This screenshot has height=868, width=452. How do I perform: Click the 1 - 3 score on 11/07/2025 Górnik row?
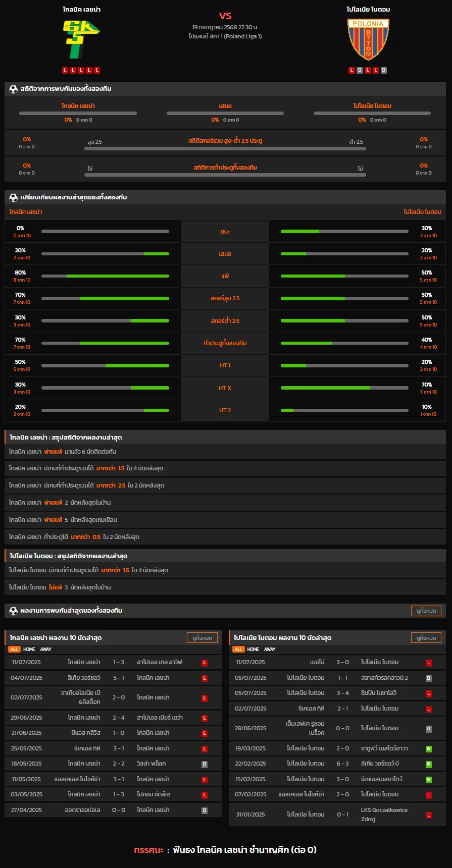click(119, 662)
